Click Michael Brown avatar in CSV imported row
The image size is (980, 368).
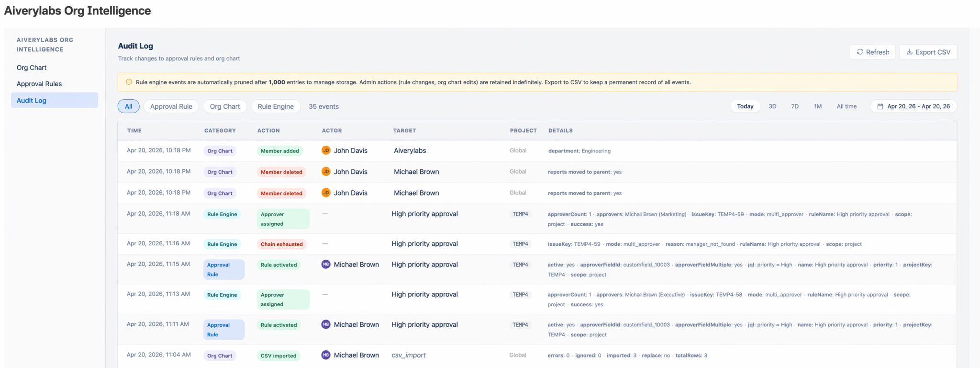click(x=326, y=355)
